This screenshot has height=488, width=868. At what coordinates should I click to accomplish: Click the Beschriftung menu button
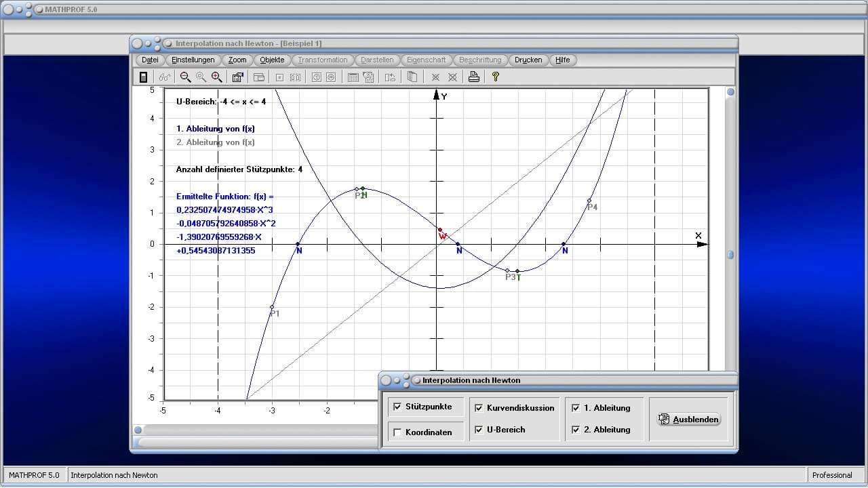480,60
